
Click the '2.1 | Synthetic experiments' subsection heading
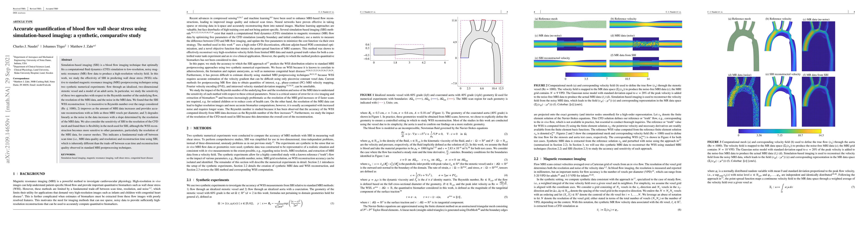[x=208, y=180]
